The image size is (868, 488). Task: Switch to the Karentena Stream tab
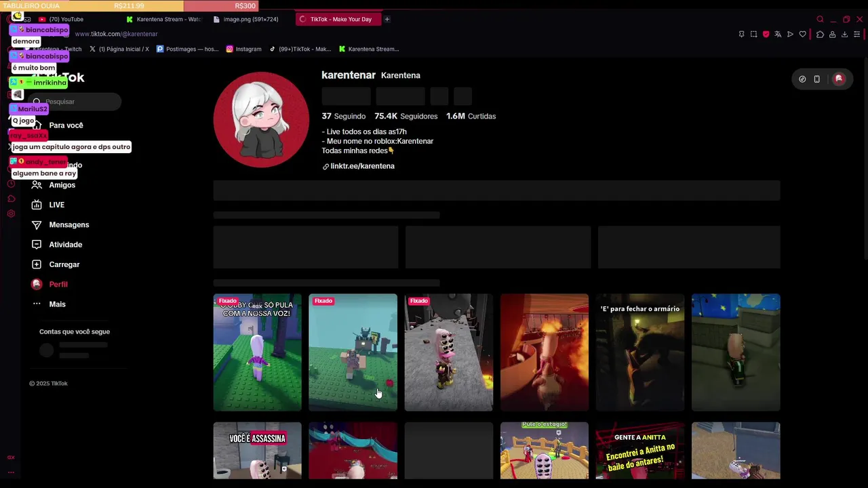[x=163, y=19]
